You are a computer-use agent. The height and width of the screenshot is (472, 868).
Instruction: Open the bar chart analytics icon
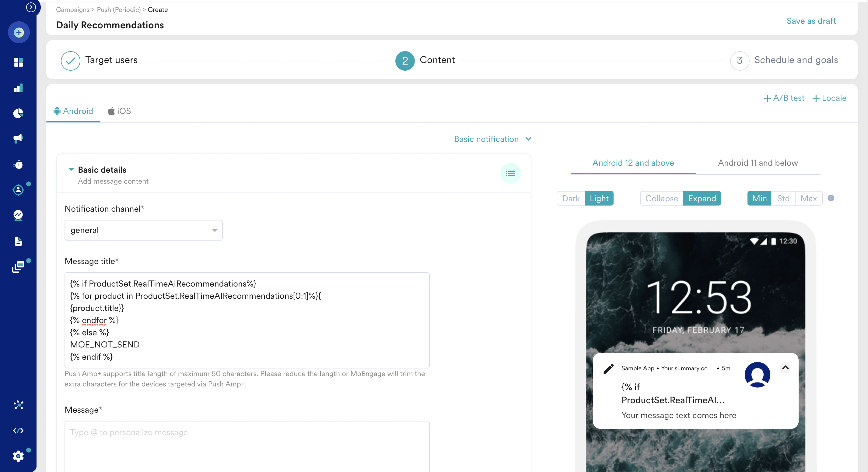[x=19, y=88]
